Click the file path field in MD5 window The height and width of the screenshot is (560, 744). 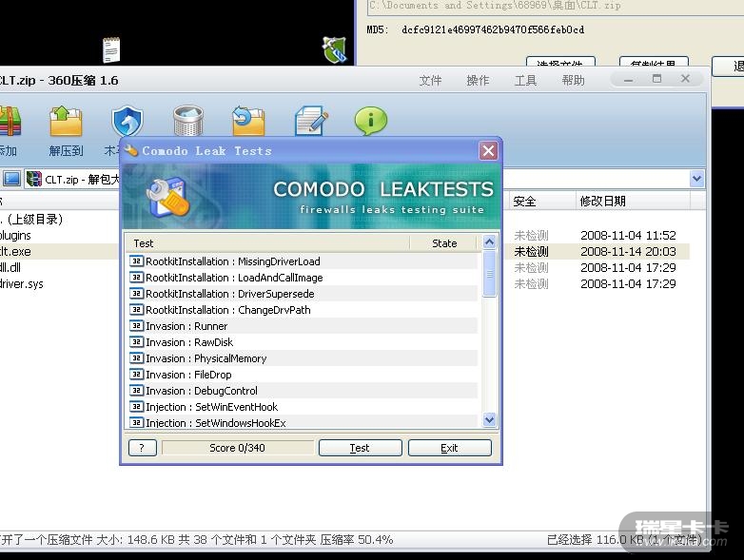click(556, 7)
